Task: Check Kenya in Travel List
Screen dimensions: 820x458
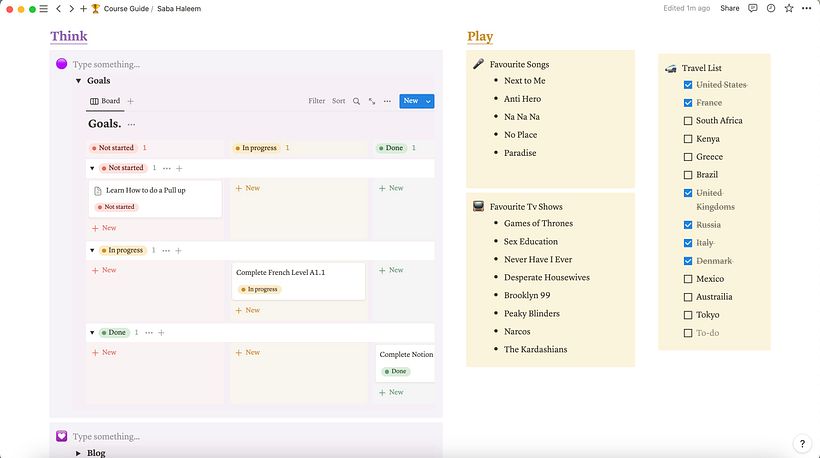Action: tap(688, 139)
